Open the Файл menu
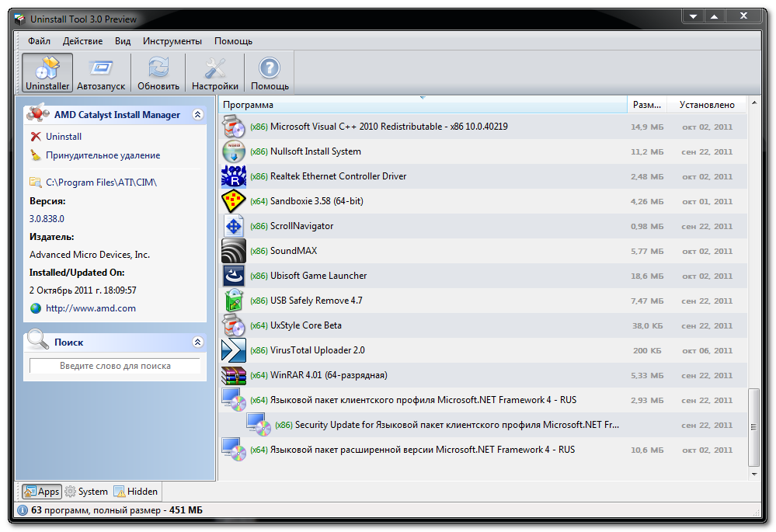The height and width of the screenshot is (532, 776). click(39, 41)
